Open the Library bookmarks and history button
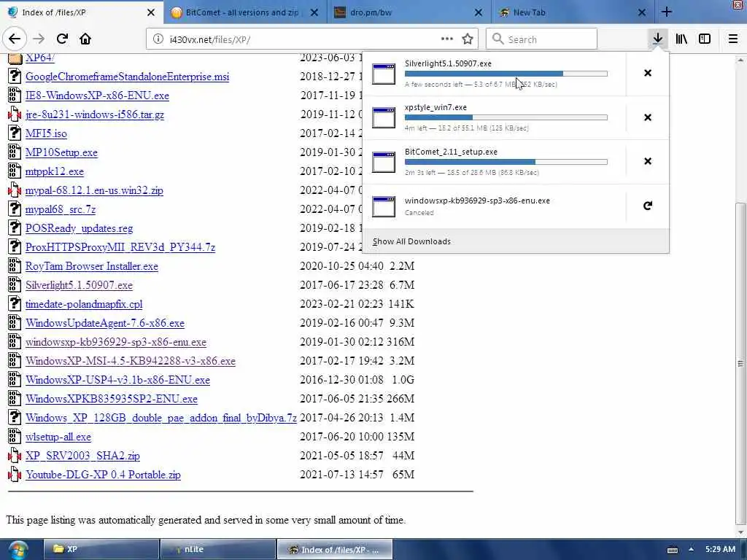This screenshot has height=560, width=747. (x=681, y=39)
